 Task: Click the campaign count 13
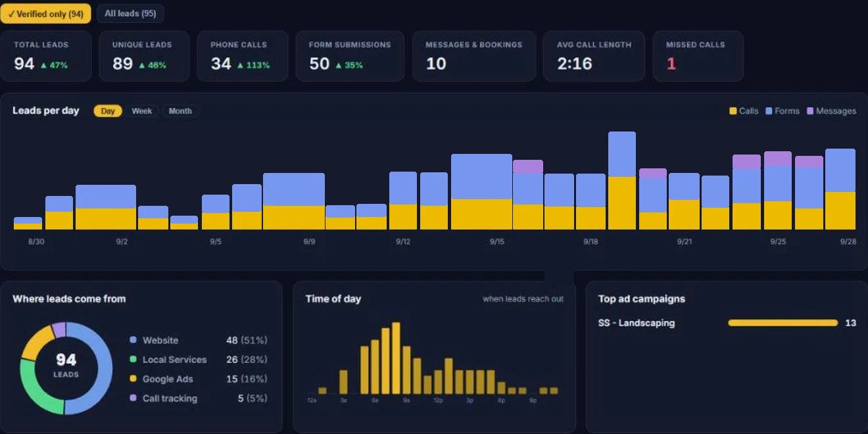pos(850,323)
